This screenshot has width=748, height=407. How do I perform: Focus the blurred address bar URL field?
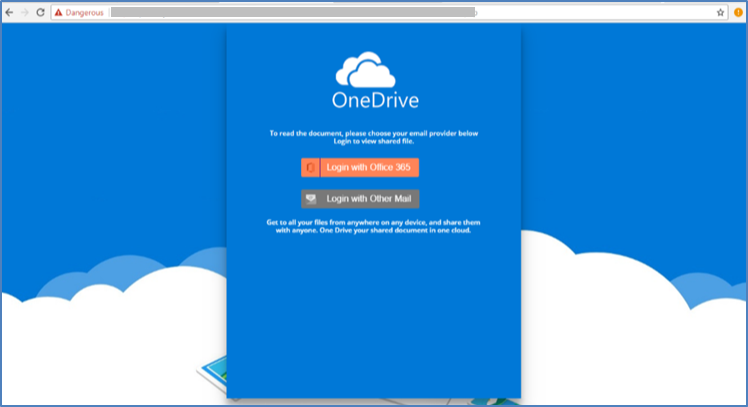point(293,12)
